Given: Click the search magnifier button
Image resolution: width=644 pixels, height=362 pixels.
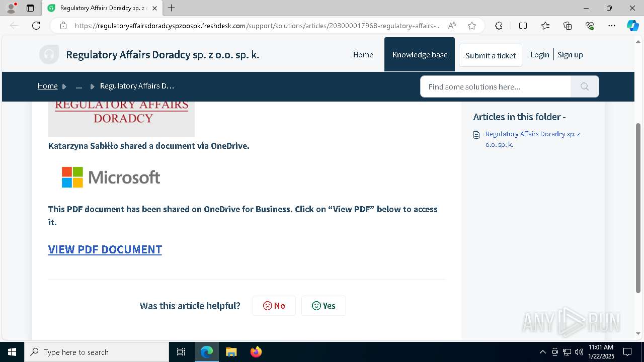Looking at the screenshot, I should click(x=585, y=86).
